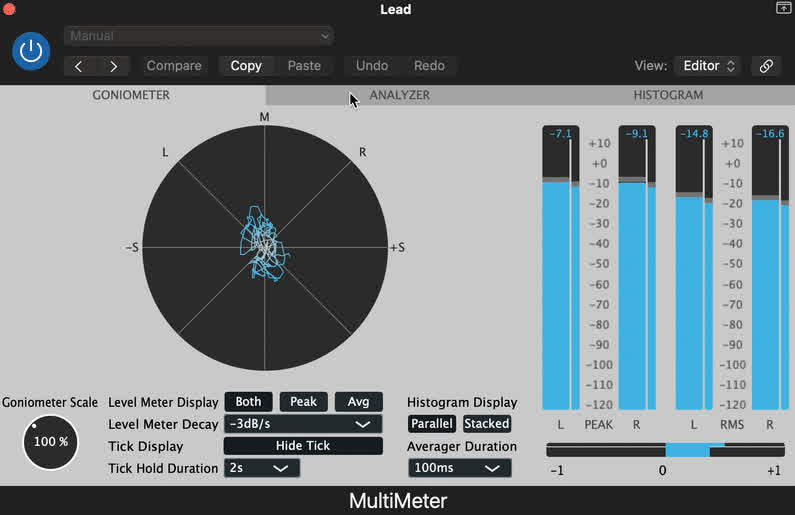Click the RMS label under meters
Viewport: 795px width, 515px height.
click(732, 425)
